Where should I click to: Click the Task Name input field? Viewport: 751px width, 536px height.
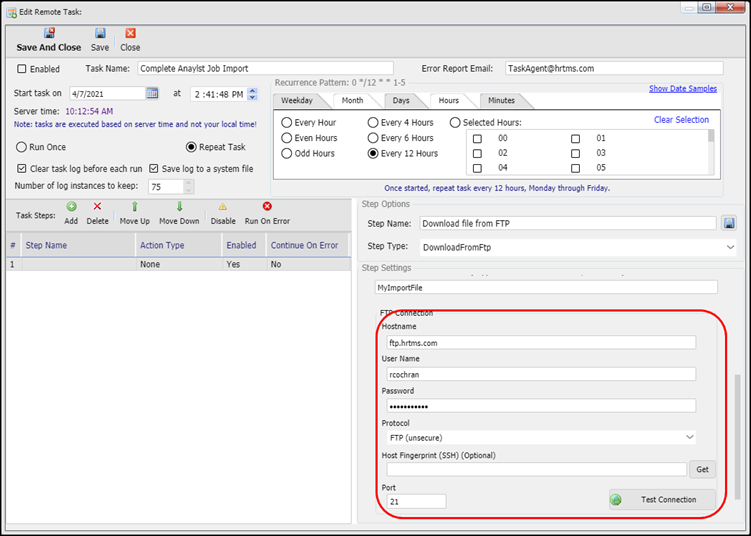[266, 68]
